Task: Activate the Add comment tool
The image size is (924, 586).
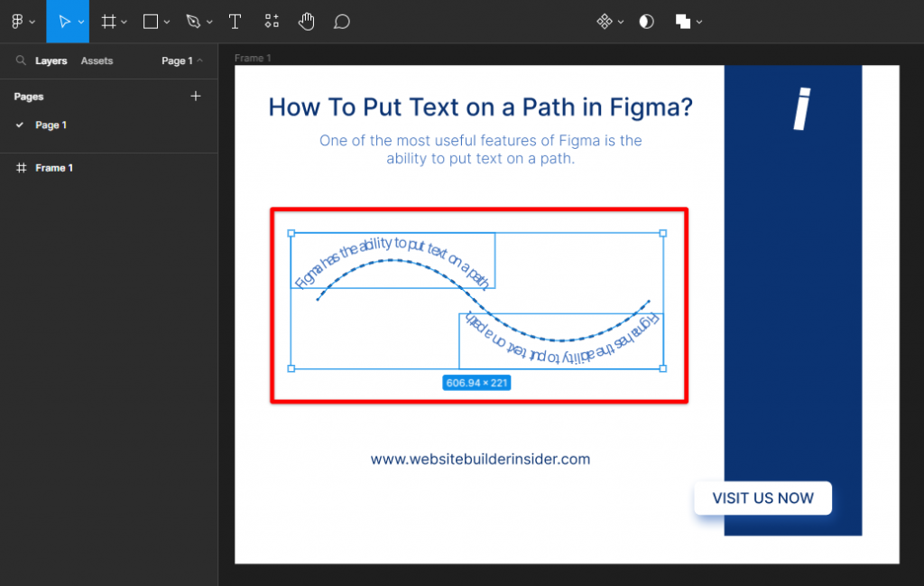Action: click(341, 21)
